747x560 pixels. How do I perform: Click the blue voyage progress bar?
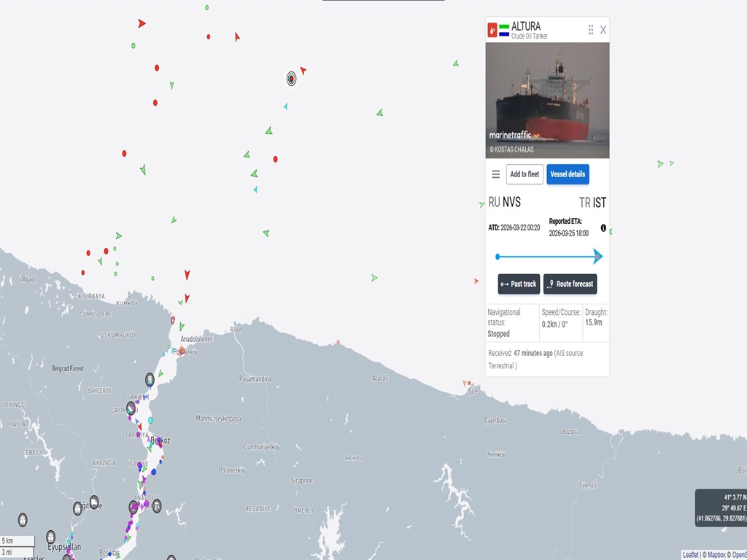(547, 257)
